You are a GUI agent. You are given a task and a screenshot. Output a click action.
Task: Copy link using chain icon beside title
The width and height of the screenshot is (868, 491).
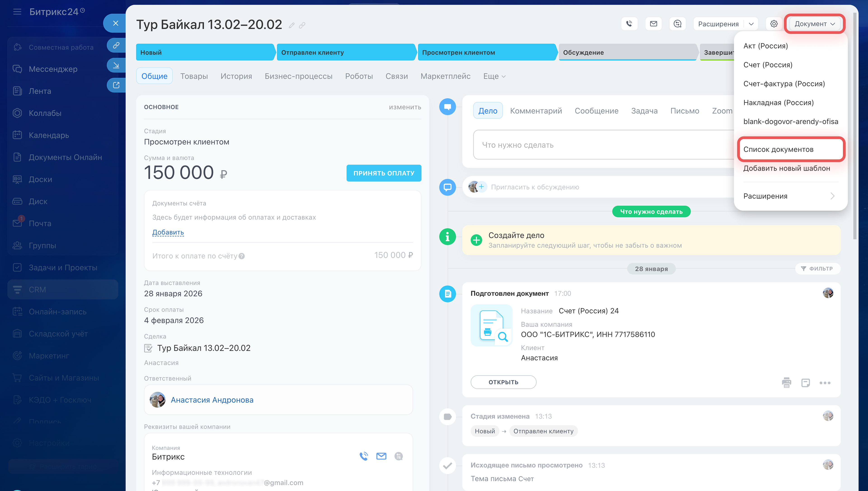pos(302,25)
